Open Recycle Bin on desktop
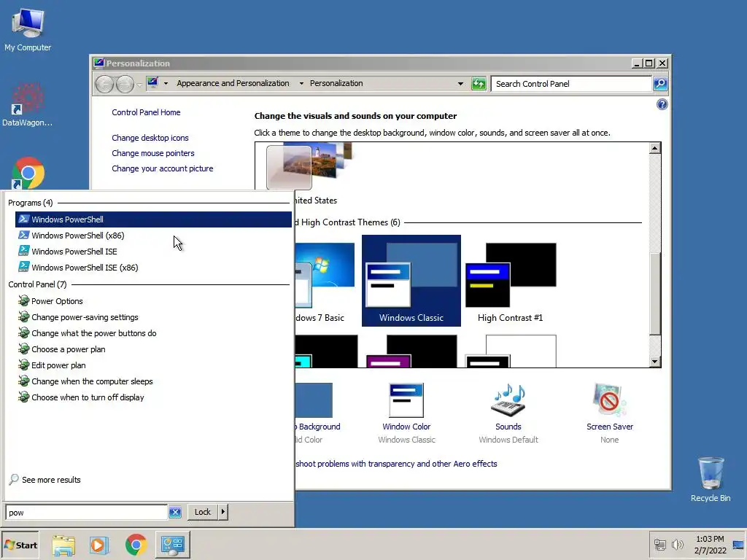 [x=711, y=479]
